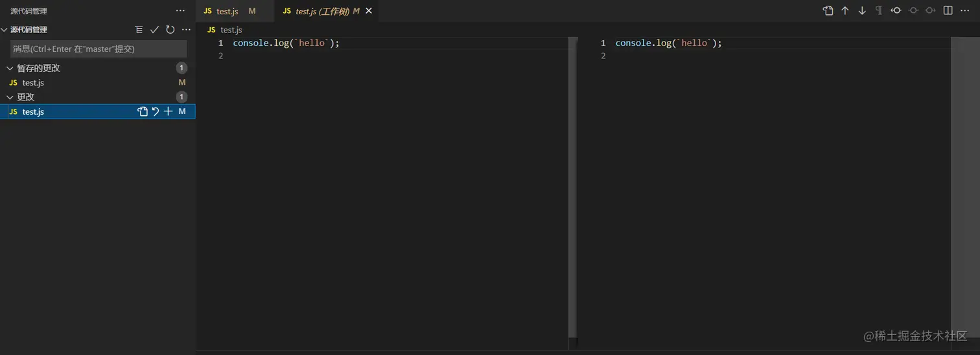Open file icon in the editor toolbar

click(828, 10)
